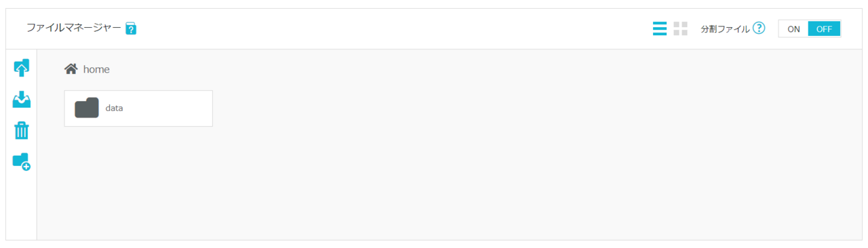Image resolution: width=868 pixels, height=248 pixels.
Task: Switch to list view layout
Action: coord(660,28)
